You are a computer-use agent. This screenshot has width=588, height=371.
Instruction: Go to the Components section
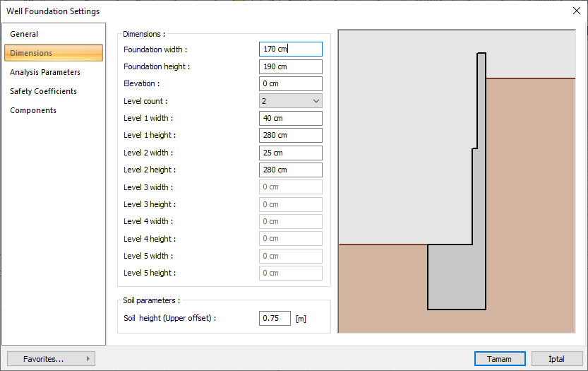(33, 110)
